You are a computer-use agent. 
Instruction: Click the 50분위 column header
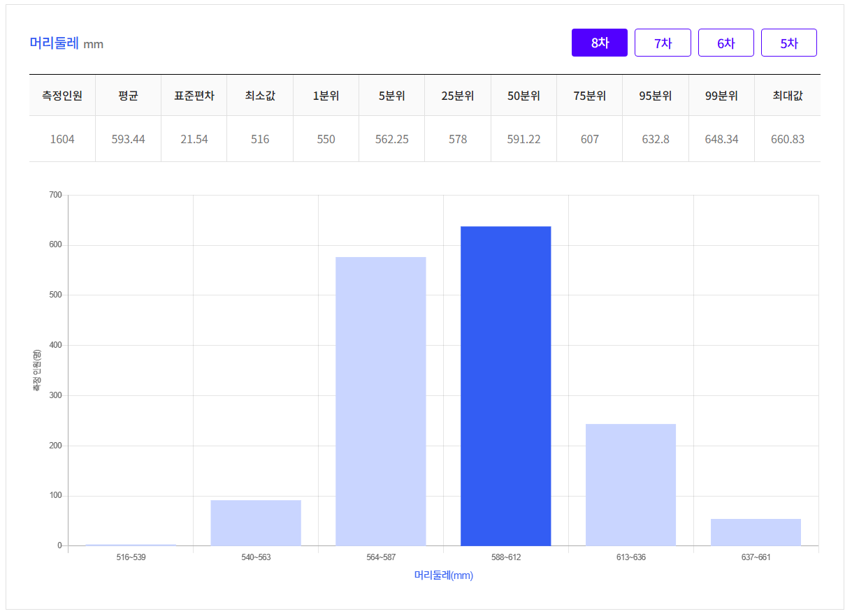524,96
